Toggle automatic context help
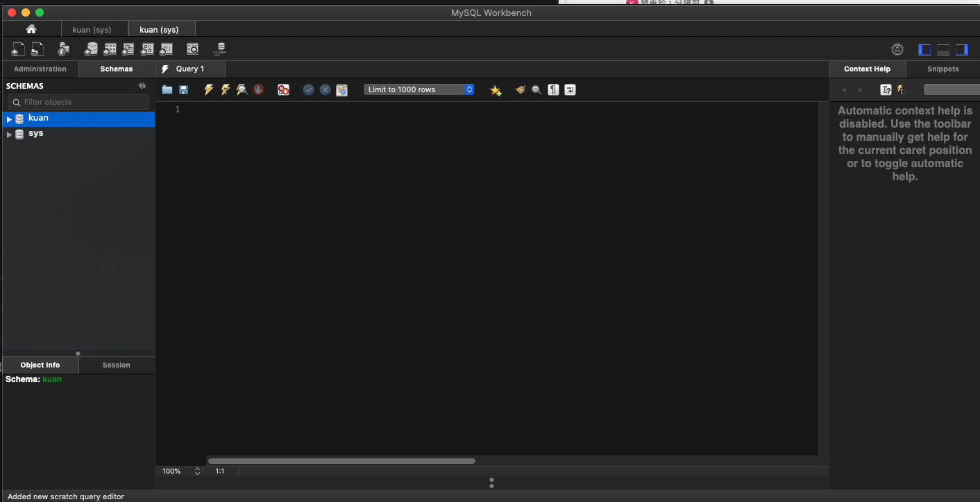 tap(901, 89)
